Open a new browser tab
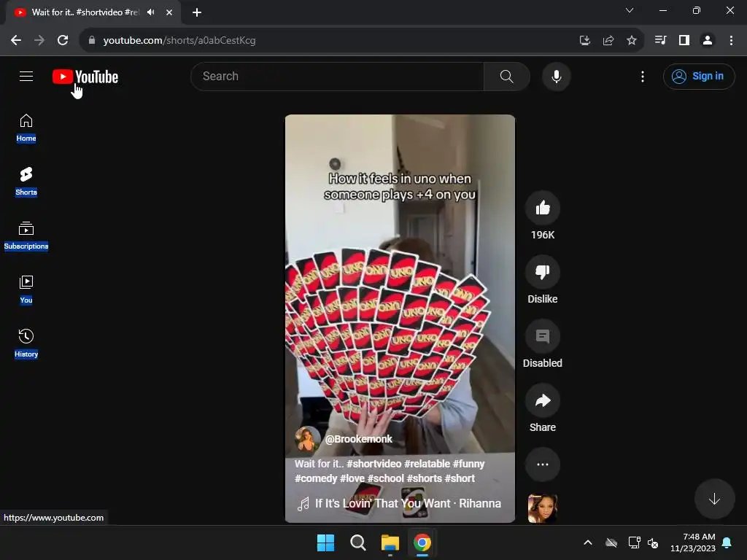 point(197,12)
